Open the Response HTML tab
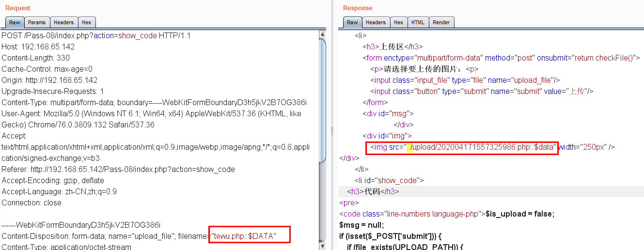 pyautogui.click(x=418, y=22)
